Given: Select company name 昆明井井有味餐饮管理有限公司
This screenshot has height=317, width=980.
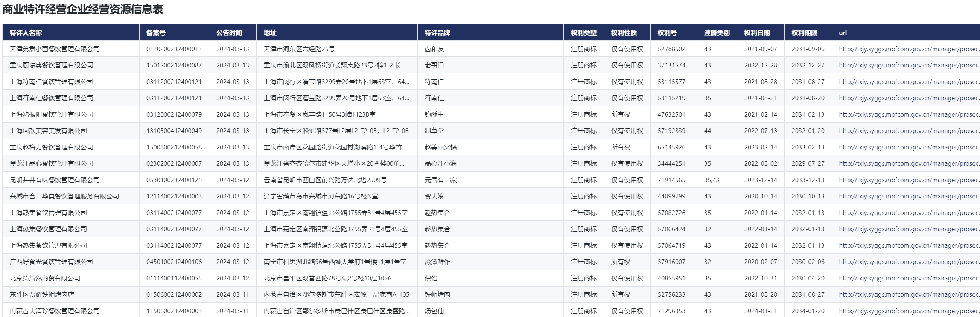Looking at the screenshot, I should pyautogui.click(x=55, y=180).
